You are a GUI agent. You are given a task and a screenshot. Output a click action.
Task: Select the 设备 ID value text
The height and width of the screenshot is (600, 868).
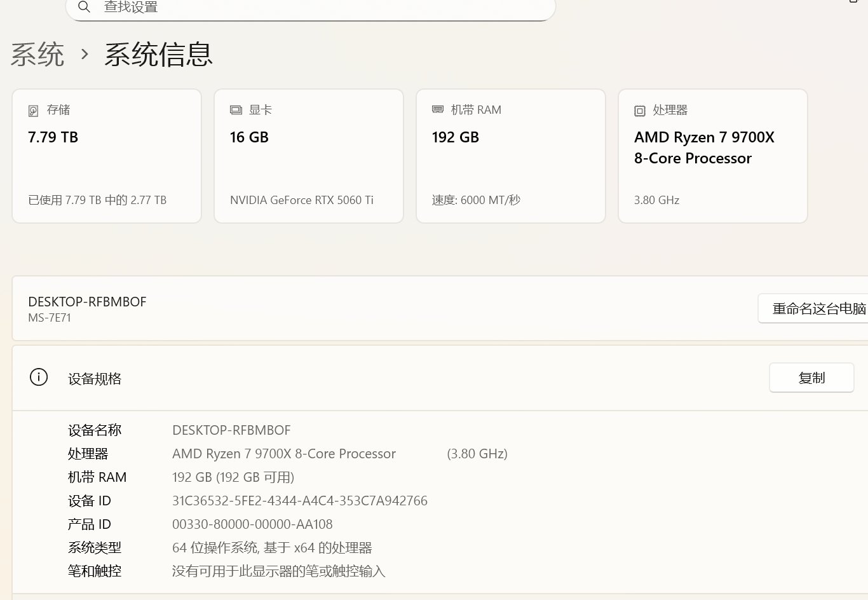(x=300, y=501)
